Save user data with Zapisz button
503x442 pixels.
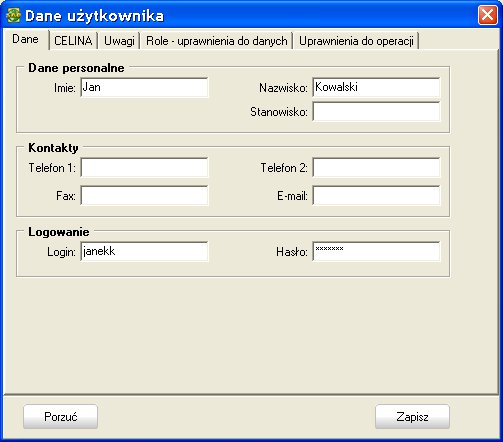(412, 417)
